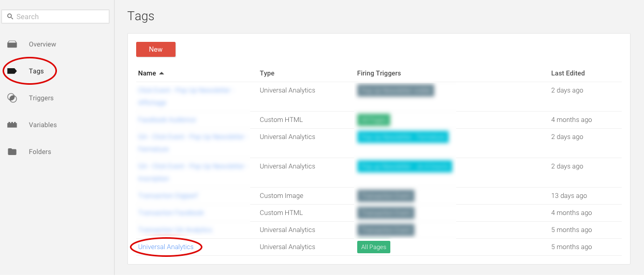Click the green All Pages trigger badge
Screen dimensions: 644x277
[374, 247]
